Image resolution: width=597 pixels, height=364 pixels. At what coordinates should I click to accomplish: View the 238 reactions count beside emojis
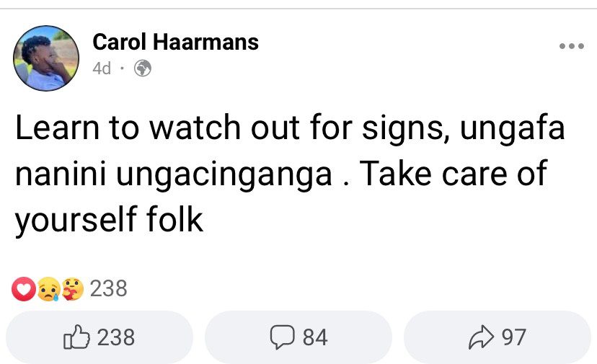point(108,290)
